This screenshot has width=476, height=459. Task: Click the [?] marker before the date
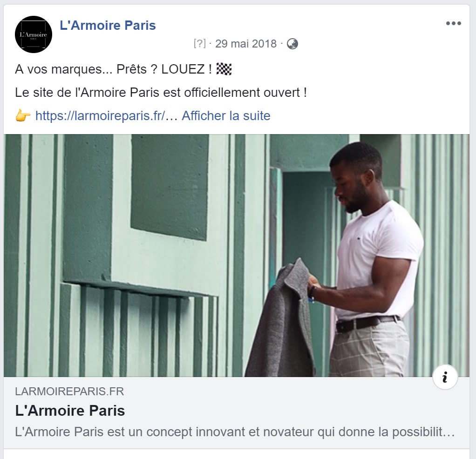coord(199,44)
